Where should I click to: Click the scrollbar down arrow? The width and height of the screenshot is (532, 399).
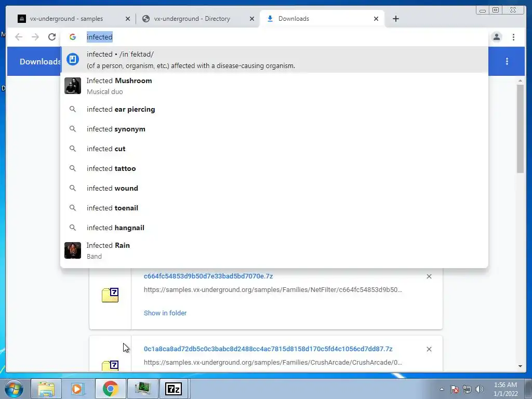click(520, 366)
